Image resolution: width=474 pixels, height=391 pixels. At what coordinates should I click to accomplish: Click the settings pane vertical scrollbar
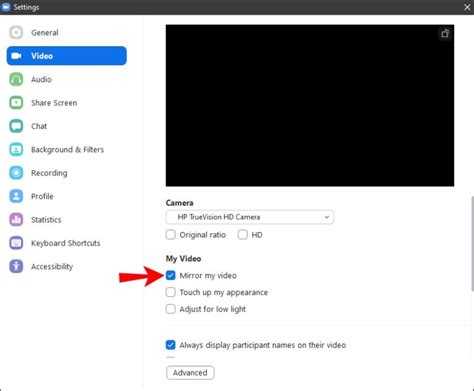[x=472, y=244]
